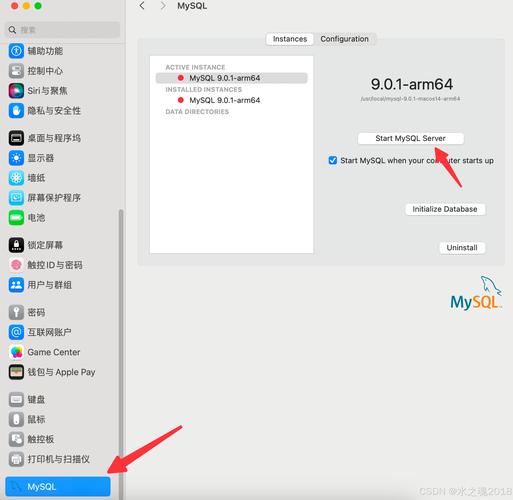Click the sidebar search field
Screen dimensions: 513x500
pos(62,30)
